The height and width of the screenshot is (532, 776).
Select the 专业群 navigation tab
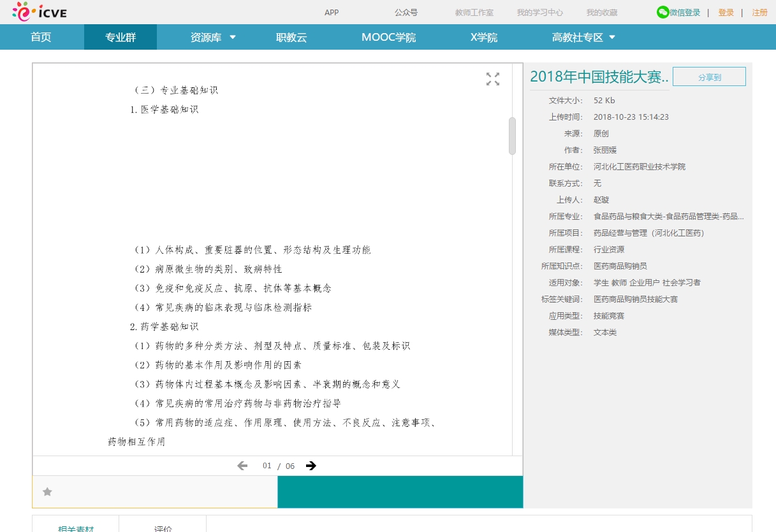coord(121,37)
